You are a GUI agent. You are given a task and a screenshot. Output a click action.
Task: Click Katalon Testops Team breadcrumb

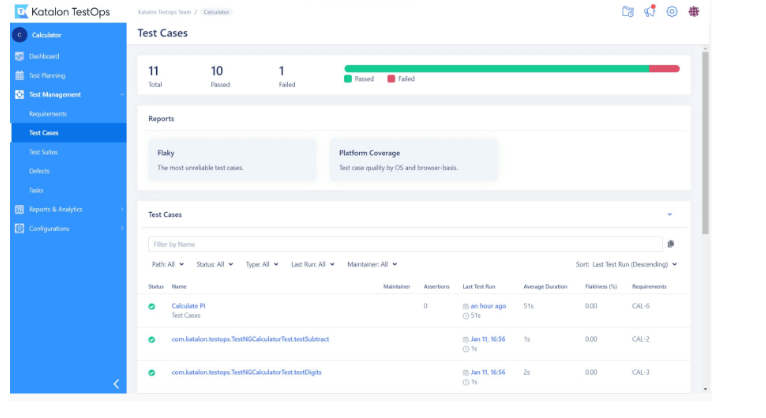click(x=164, y=12)
